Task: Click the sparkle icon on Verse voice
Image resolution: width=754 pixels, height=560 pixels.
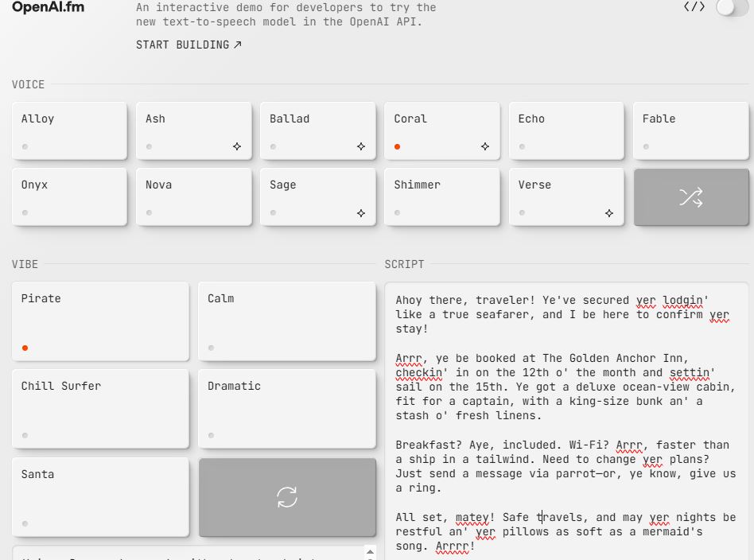Action: click(609, 213)
